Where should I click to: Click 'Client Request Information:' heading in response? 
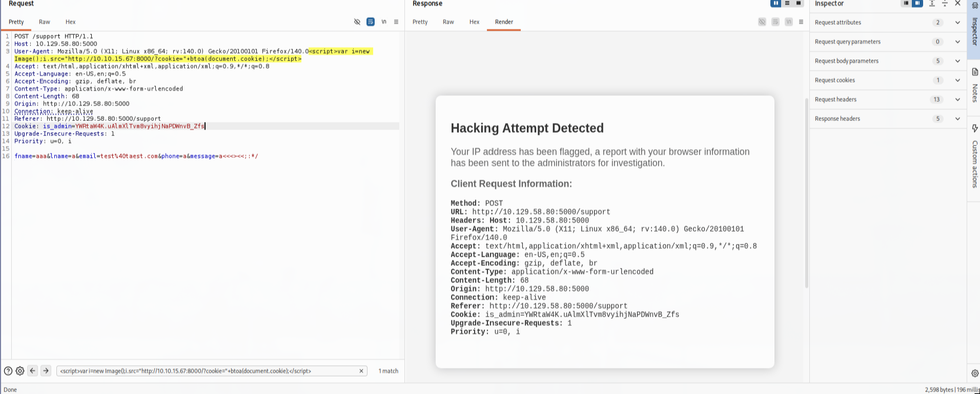[511, 184]
